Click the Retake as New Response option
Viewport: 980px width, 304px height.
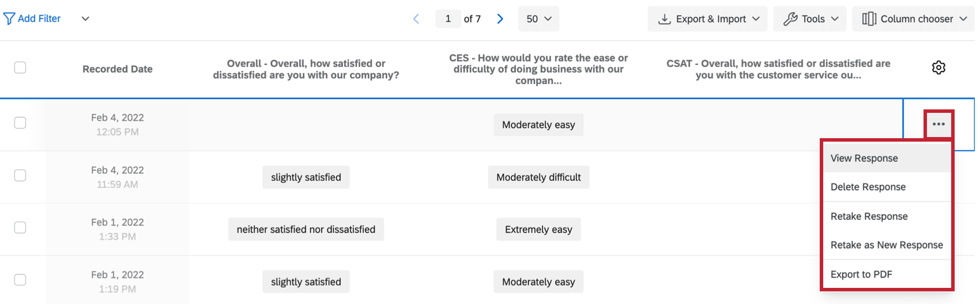pos(887,245)
